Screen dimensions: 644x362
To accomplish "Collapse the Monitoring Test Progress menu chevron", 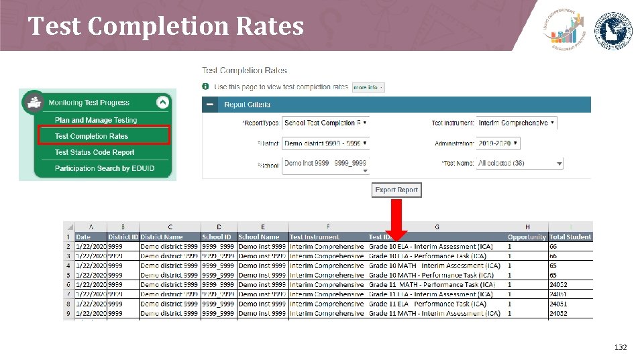I will click(162, 102).
